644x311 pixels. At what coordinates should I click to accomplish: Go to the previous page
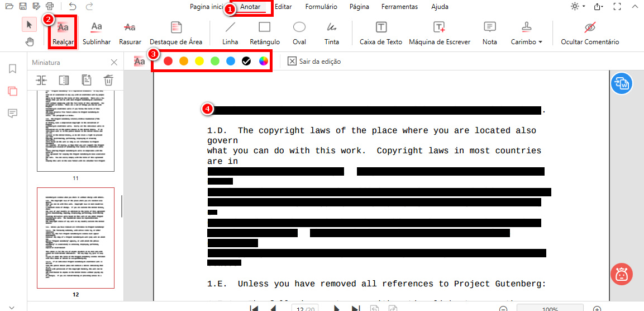point(273,309)
